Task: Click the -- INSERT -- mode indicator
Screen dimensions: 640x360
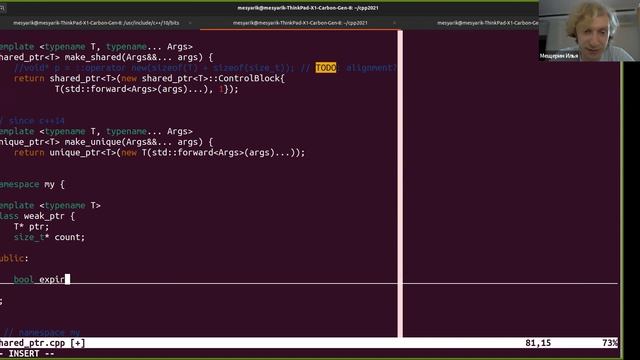Action: pyautogui.click(x=28, y=353)
